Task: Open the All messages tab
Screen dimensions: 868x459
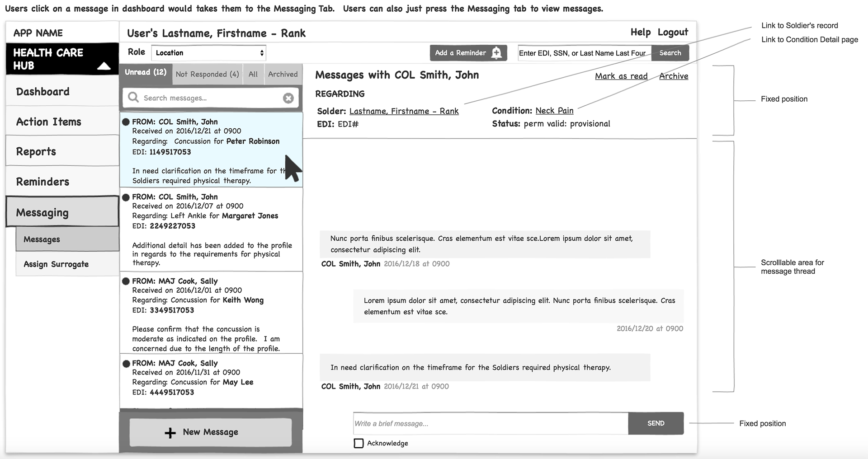Action: 253,74
